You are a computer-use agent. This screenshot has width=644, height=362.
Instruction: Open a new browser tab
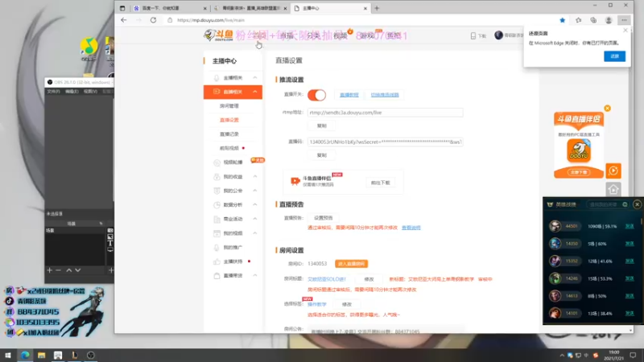click(377, 8)
